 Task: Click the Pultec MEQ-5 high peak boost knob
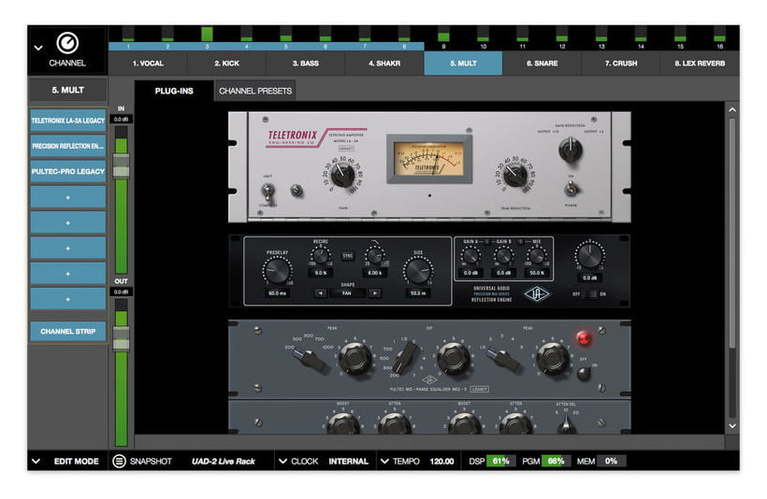pyautogui.click(x=552, y=358)
